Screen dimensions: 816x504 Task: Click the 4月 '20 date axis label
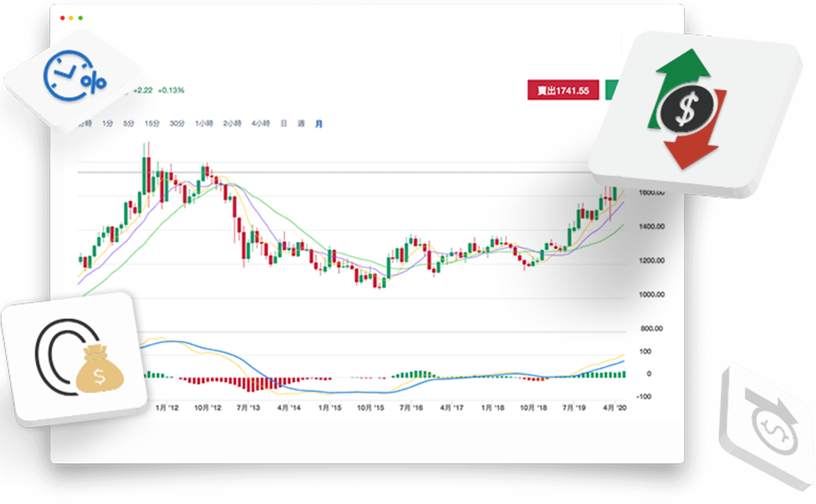[615, 408]
